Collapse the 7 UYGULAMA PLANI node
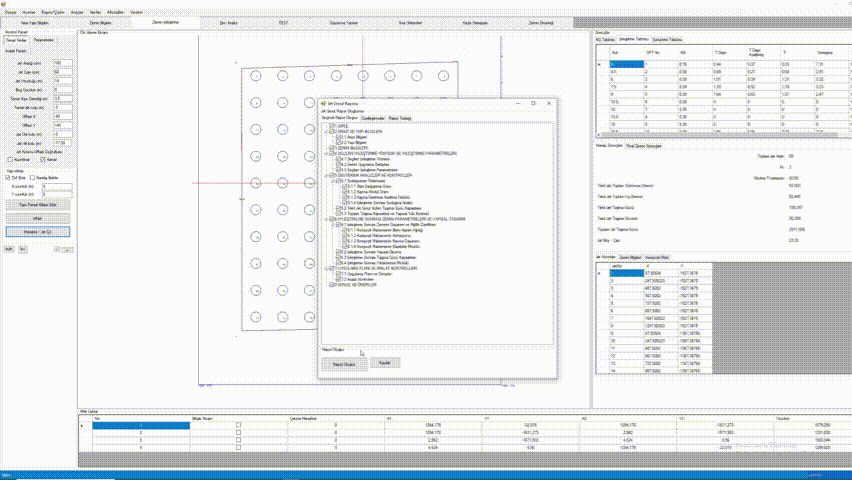Screen dimensions: 852x480 [325, 268]
